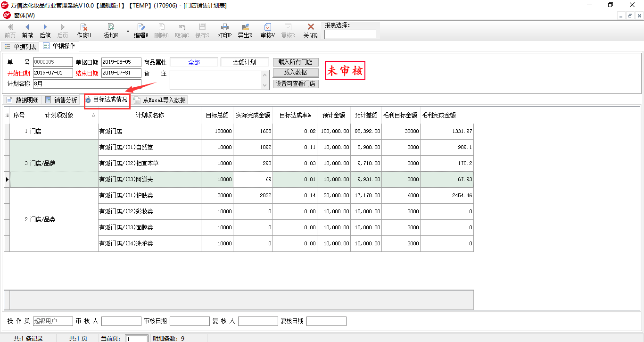This screenshot has width=644, height=342.
Task: Click the 添加 add document icon
Action: pyautogui.click(x=111, y=31)
